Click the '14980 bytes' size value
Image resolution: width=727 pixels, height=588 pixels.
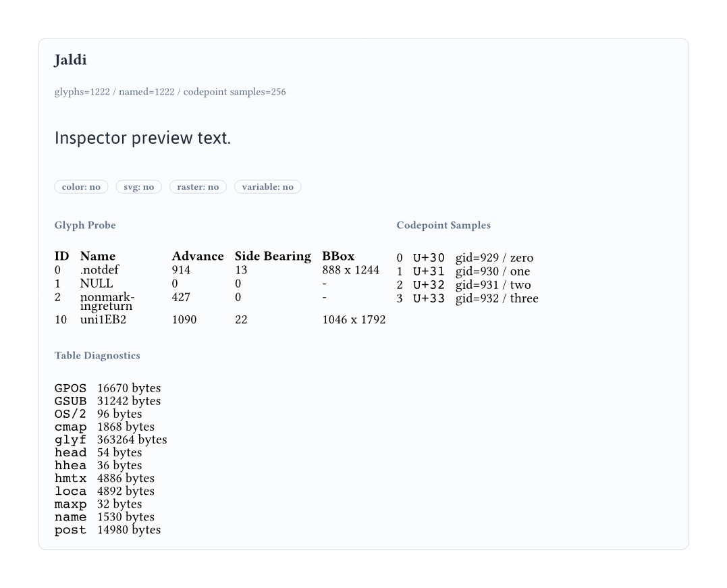point(129,530)
